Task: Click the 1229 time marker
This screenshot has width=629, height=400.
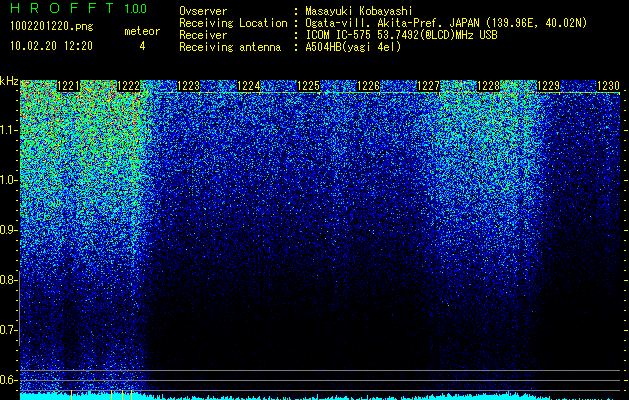Action: pyautogui.click(x=548, y=86)
